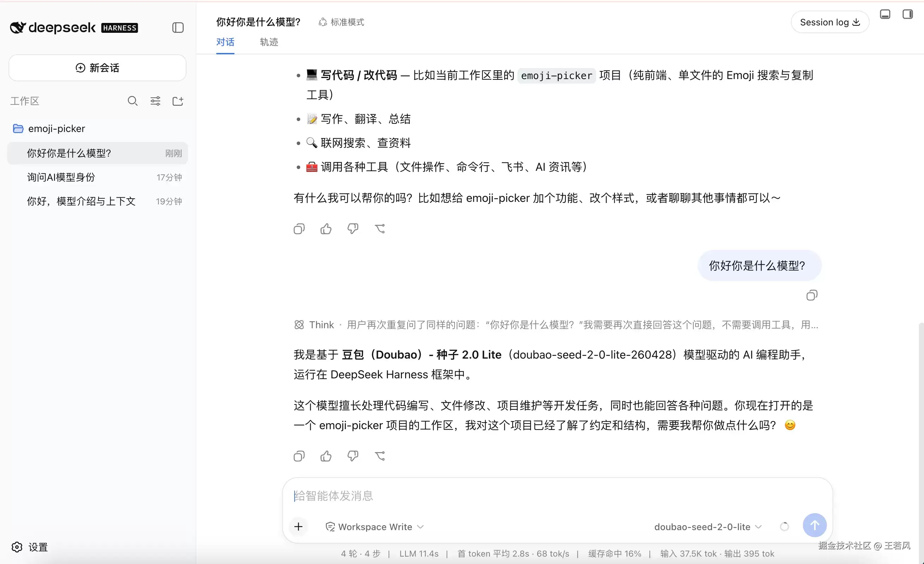Viewport: 924px width, 564px height.
Task: Click the loading spinner near the send button
Action: [784, 527]
